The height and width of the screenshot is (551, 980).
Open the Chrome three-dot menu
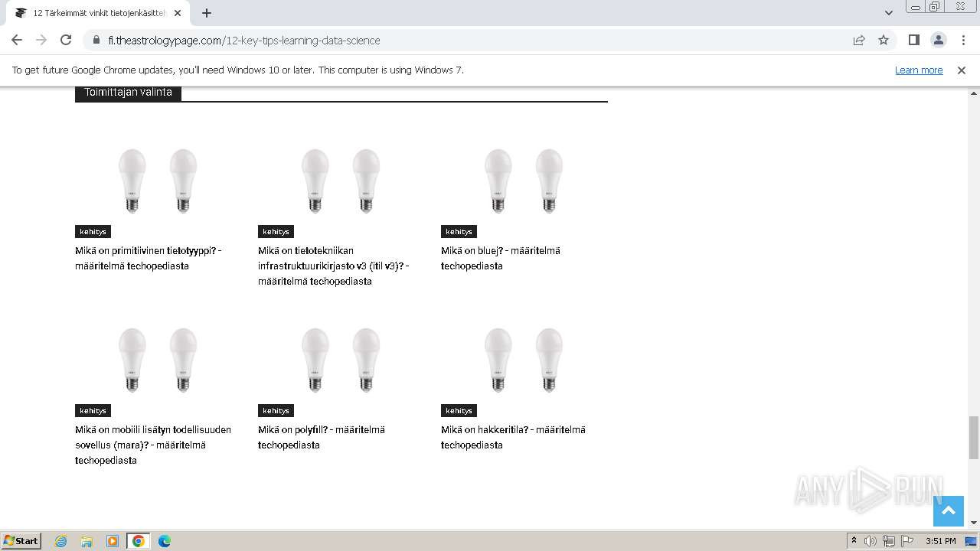962,40
